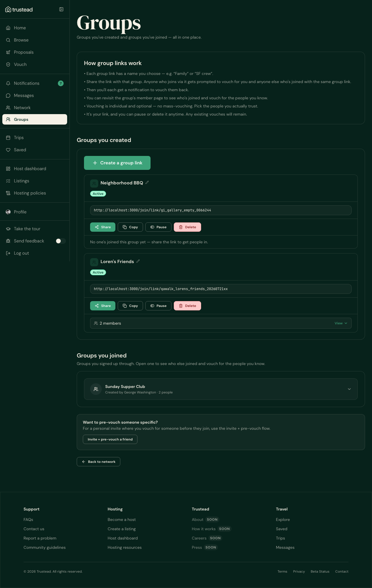Open Contact us footer link
The height and width of the screenshot is (588, 372).
click(34, 529)
